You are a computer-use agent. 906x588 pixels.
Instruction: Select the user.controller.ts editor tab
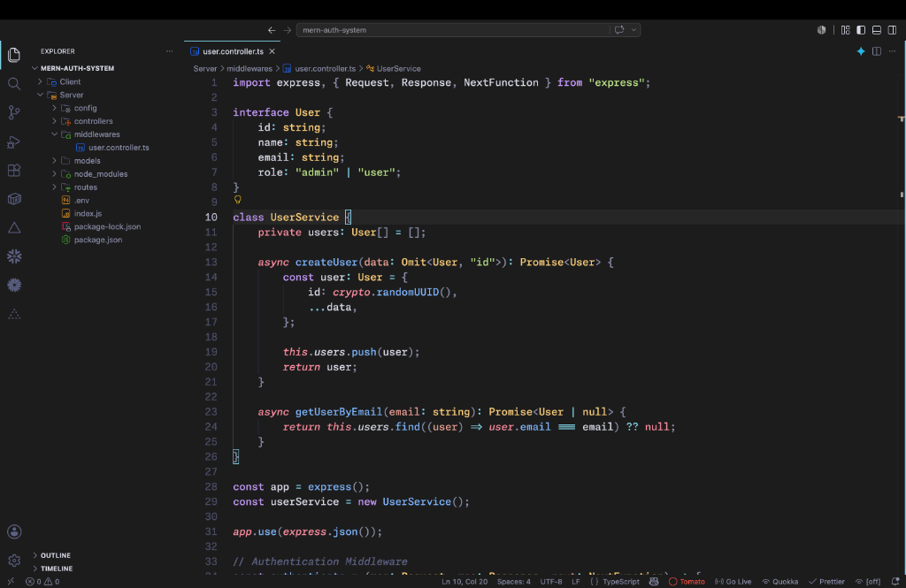coord(233,51)
